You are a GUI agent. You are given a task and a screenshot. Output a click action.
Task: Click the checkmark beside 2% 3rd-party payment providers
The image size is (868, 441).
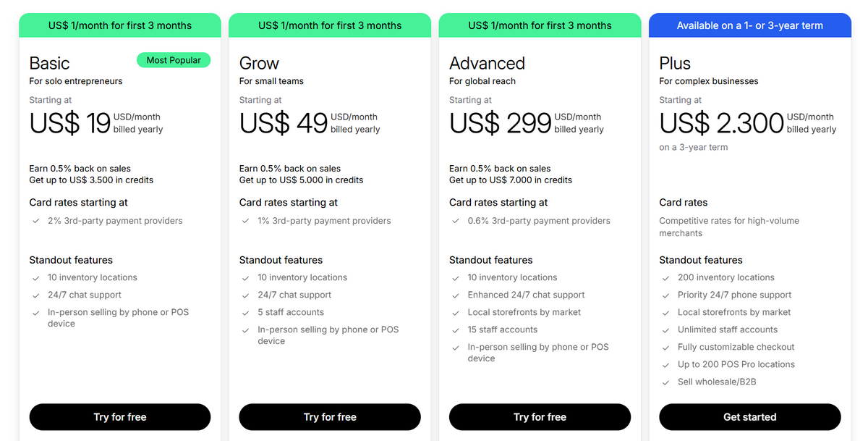coord(35,221)
